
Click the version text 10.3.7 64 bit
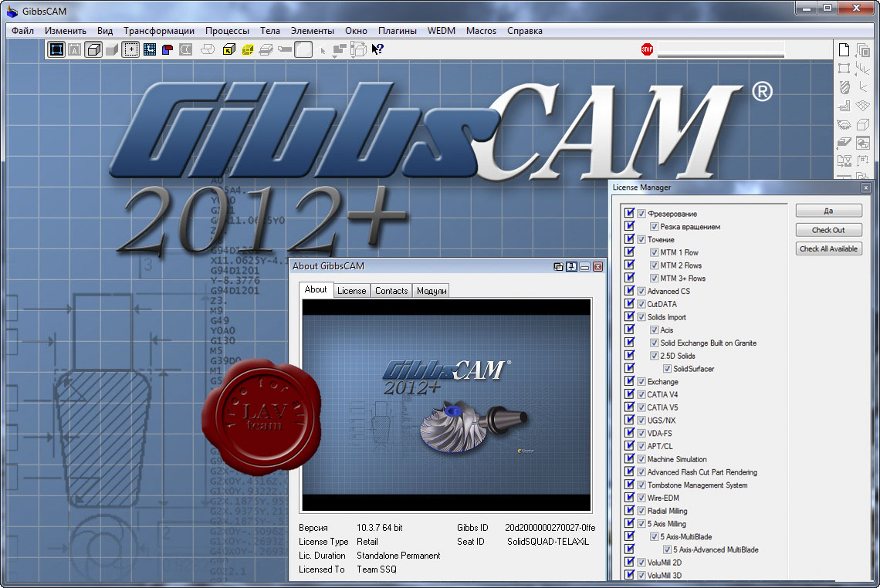click(x=379, y=528)
